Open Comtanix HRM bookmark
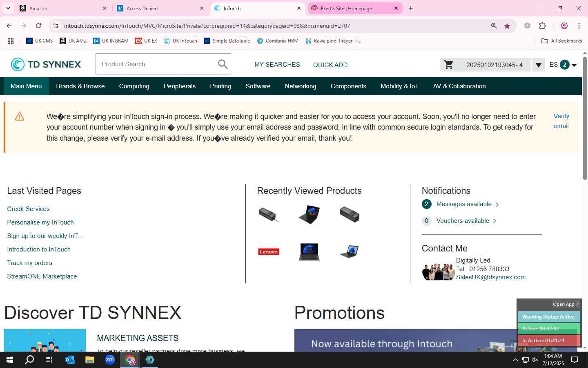The image size is (588, 368). click(278, 41)
